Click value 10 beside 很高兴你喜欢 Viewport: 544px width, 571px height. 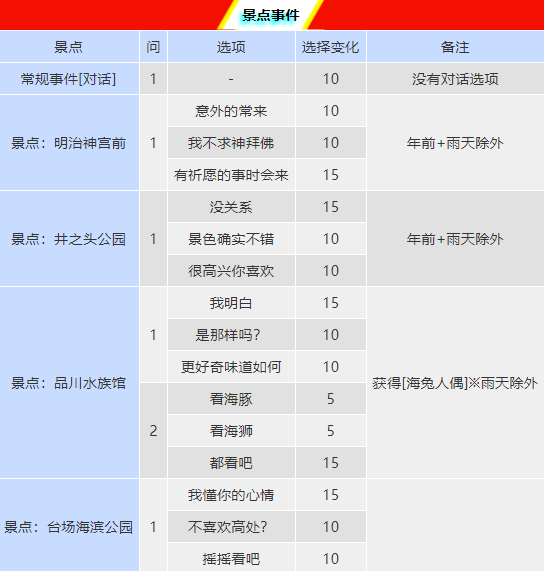pos(331,271)
